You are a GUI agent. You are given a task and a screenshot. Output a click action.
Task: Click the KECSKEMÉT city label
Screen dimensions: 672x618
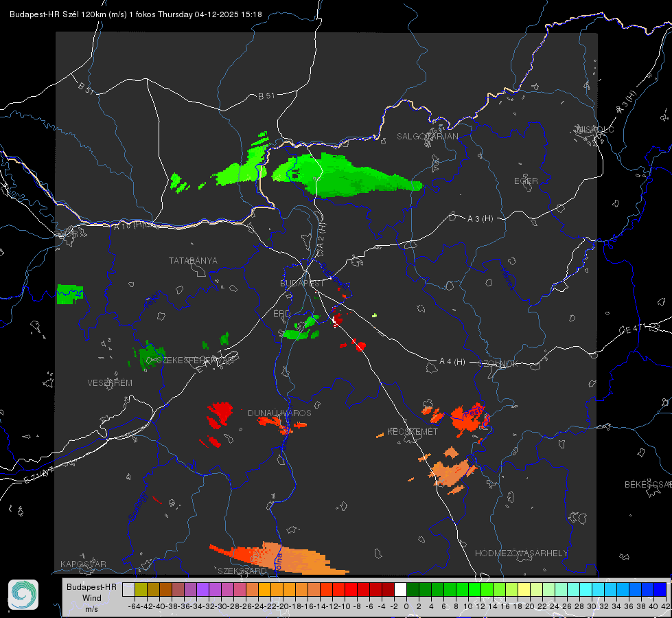[x=413, y=432]
